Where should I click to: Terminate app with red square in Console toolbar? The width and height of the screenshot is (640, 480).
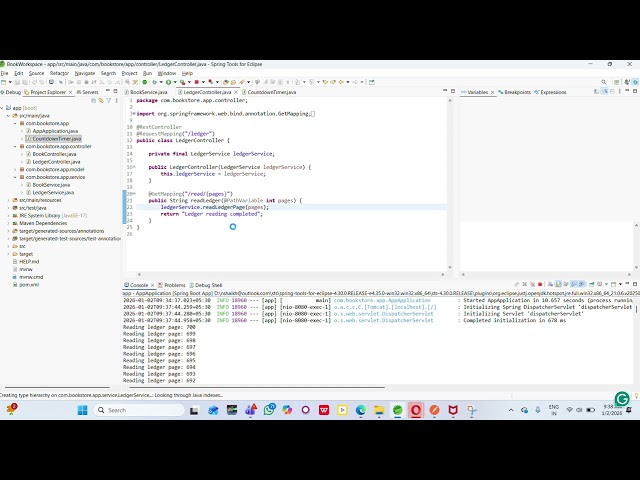pos(540,284)
